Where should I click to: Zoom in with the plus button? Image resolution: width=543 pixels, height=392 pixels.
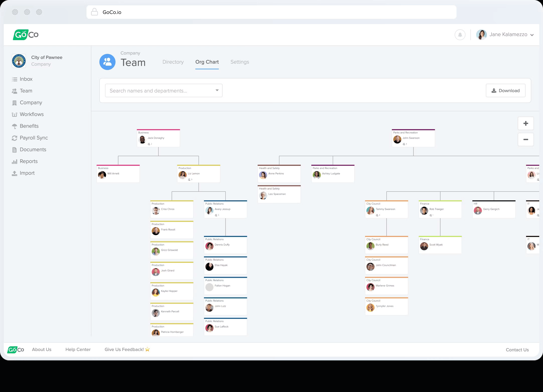point(526,123)
